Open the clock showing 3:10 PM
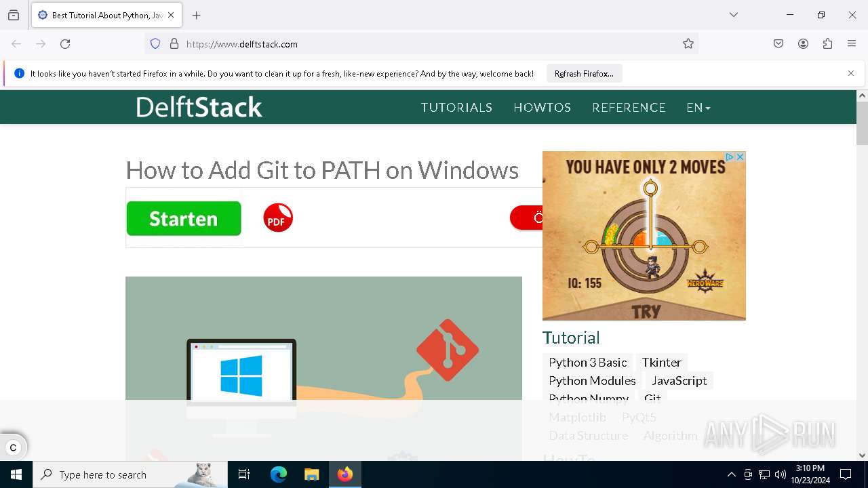The image size is (868, 488). (x=810, y=474)
